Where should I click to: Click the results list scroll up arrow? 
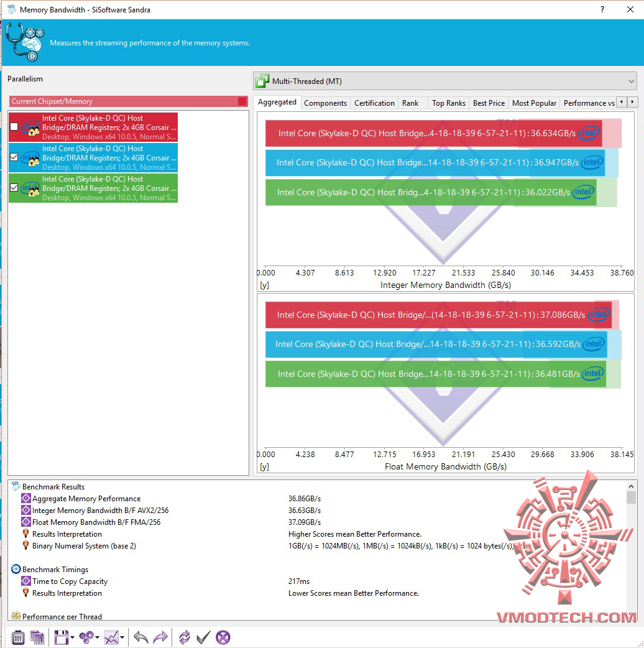point(631,486)
